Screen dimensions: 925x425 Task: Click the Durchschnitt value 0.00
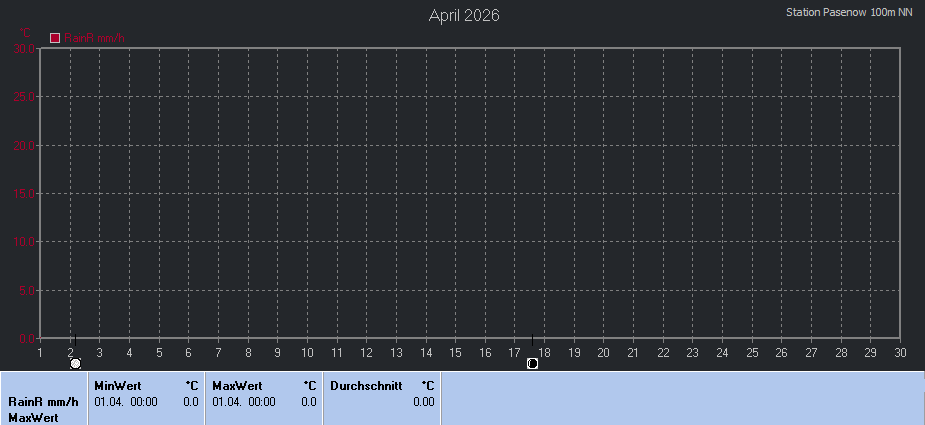tap(423, 402)
